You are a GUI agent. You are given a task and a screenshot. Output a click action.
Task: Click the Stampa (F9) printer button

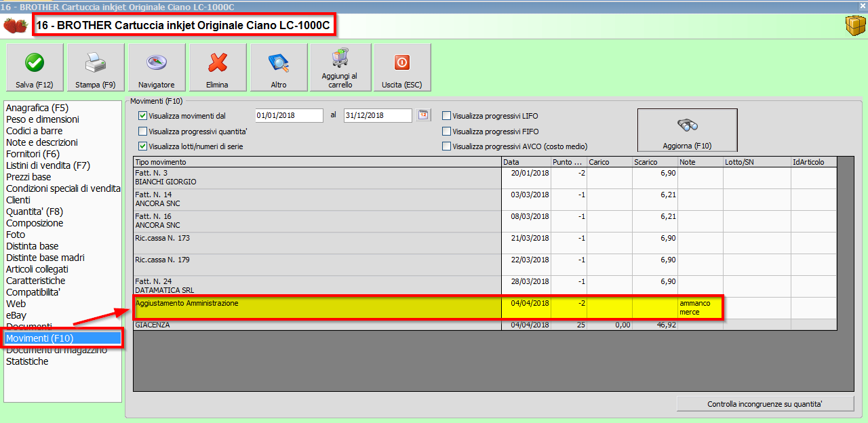[x=96, y=67]
